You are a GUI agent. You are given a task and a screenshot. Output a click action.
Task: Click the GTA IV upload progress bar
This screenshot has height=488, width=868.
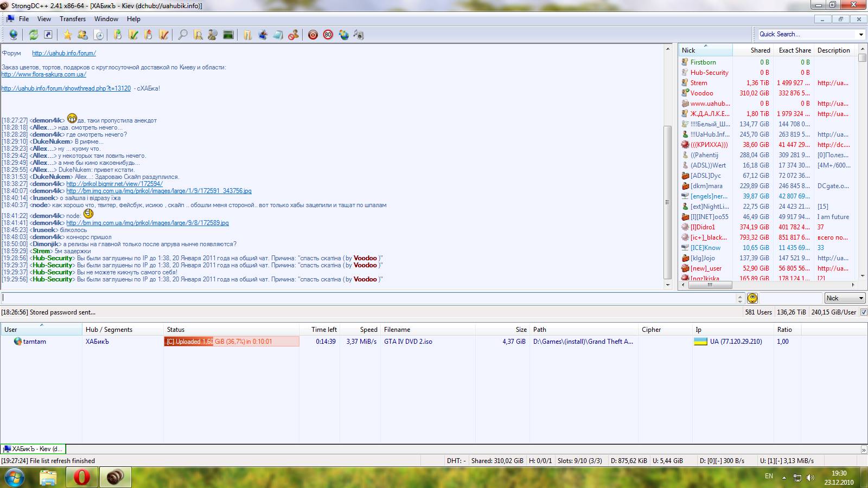click(231, 342)
